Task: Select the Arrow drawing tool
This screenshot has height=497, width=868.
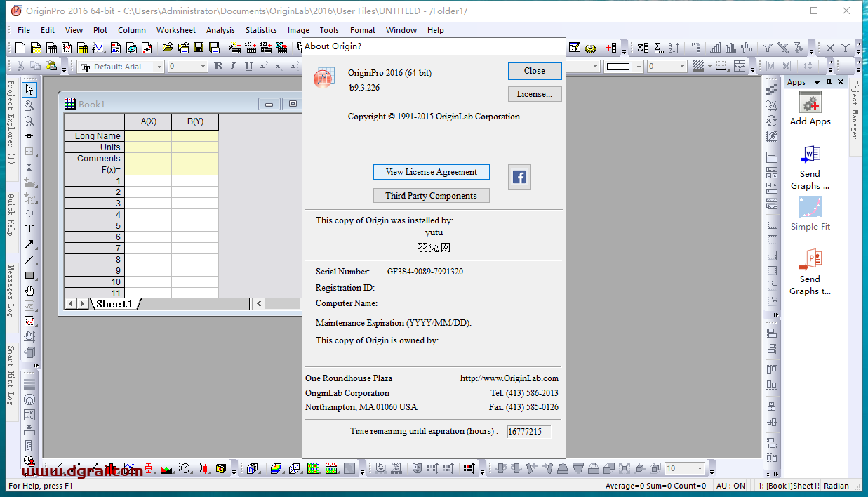Action: pos(29,244)
